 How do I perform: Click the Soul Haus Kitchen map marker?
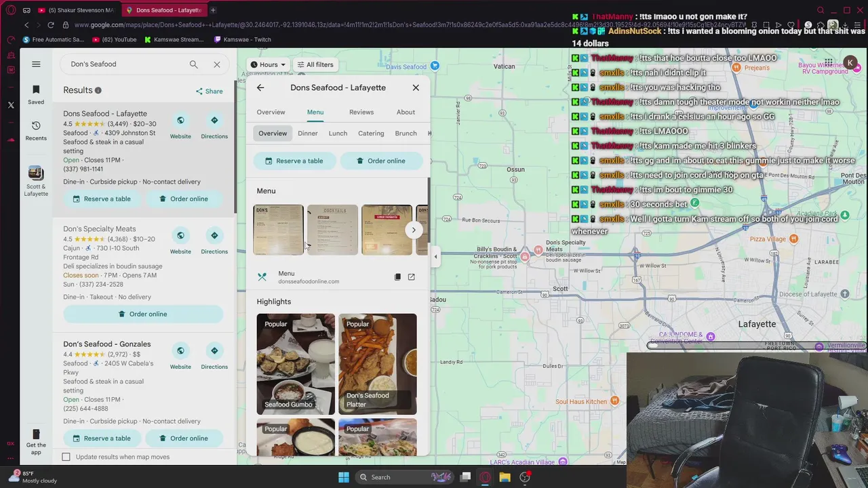pos(614,401)
